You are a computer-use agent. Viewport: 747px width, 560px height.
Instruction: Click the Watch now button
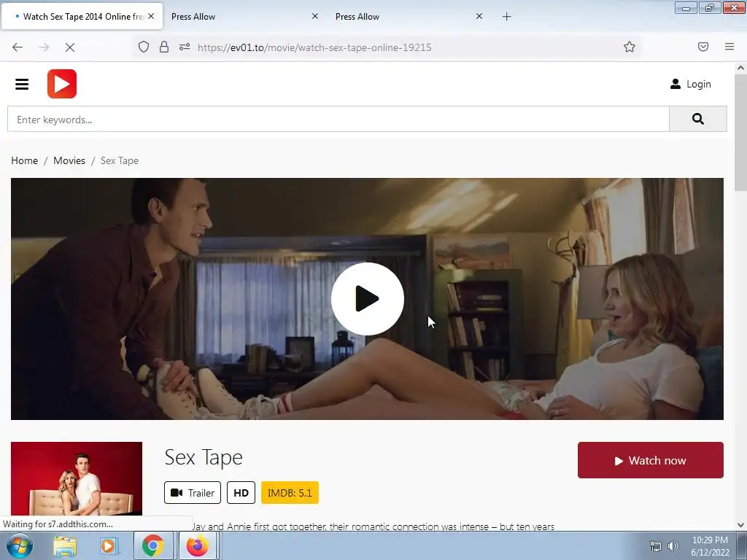pyautogui.click(x=650, y=460)
